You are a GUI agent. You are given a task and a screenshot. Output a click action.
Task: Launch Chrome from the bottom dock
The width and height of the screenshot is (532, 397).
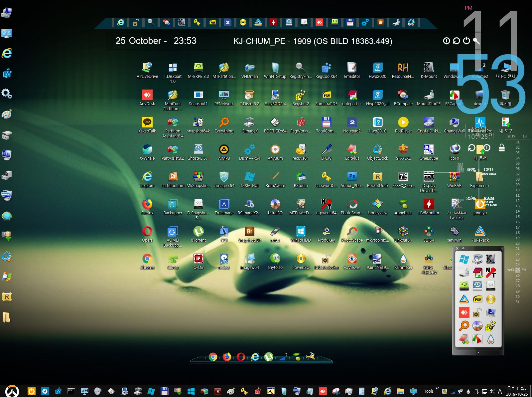[213, 357]
